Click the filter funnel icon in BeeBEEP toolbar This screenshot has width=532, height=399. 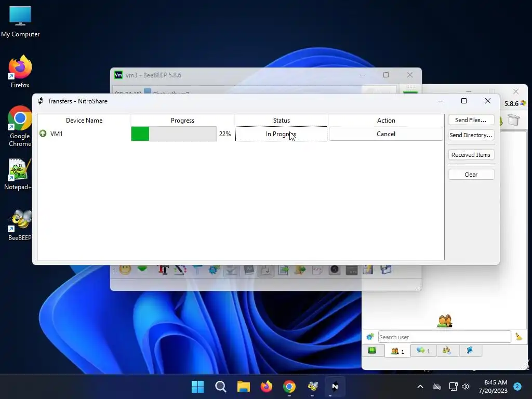pyautogui.click(x=197, y=270)
